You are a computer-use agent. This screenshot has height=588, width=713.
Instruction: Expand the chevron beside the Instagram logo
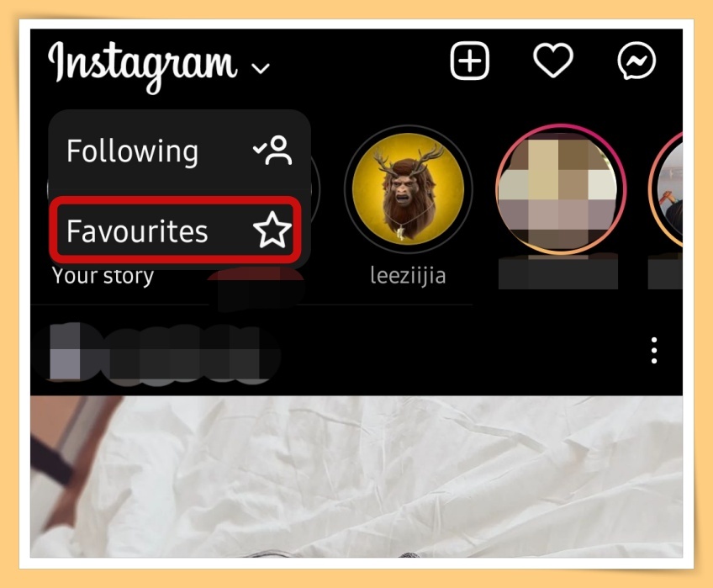click(x=261, y=69)
